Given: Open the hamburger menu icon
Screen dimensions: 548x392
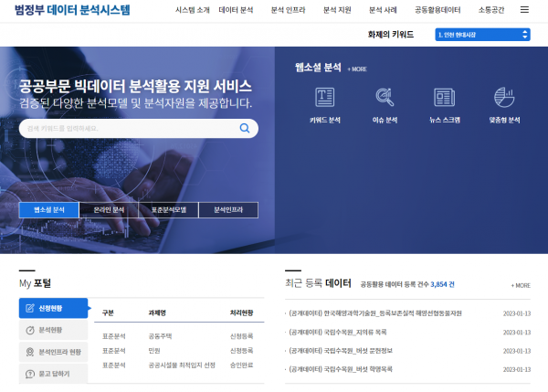Looking at the screenshot, I should point(523,10).
